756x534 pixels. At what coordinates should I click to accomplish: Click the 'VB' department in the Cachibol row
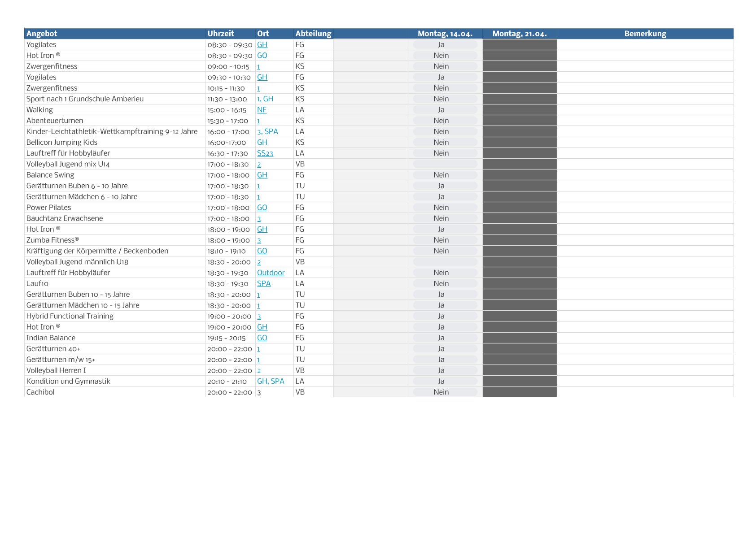click(300, 392)
